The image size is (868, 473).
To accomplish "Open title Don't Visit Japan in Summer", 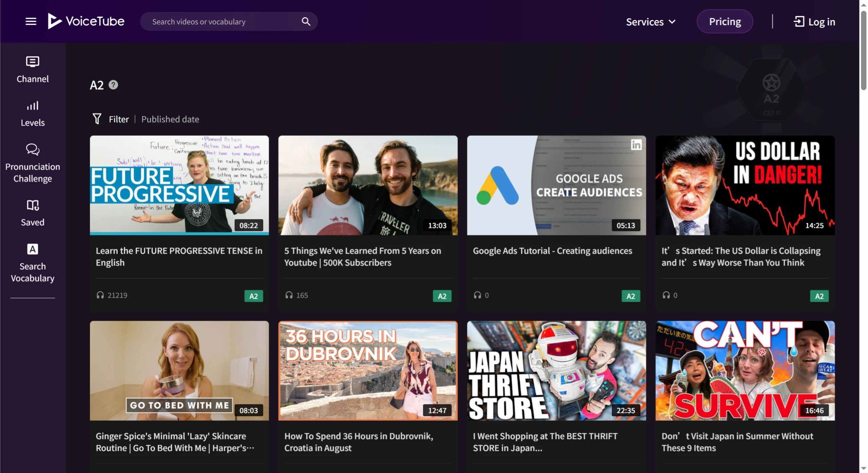I will tap(737, 442).
